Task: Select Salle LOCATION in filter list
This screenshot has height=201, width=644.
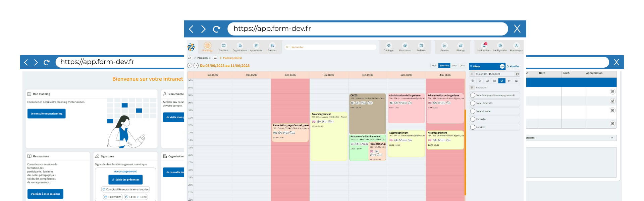Action: tap(473, 103)
